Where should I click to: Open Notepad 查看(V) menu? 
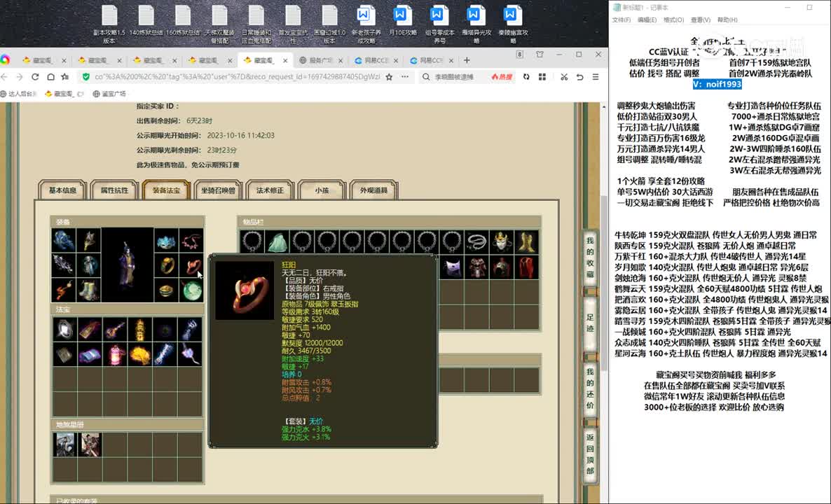(x=701, y=20)
